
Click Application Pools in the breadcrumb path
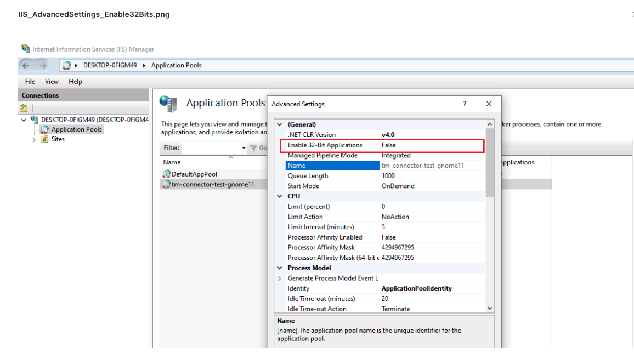click(x=176, y=65)
